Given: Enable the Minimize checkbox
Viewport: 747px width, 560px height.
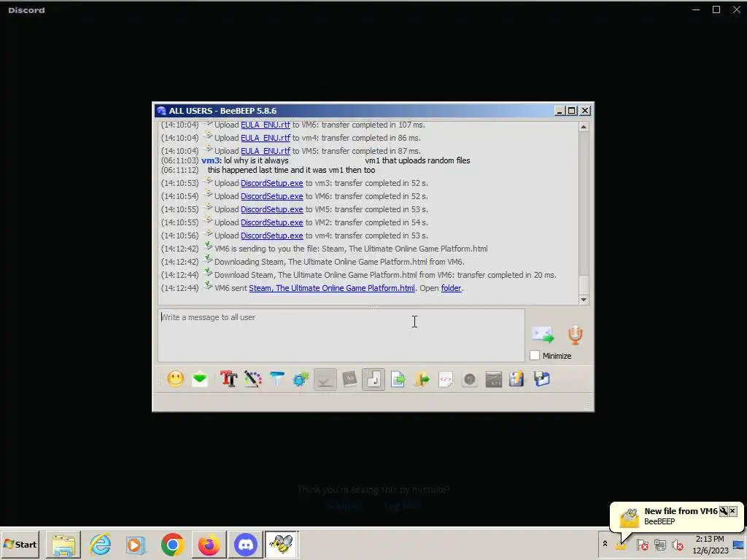Looking at the screenshot, I should tap(535, 355).
